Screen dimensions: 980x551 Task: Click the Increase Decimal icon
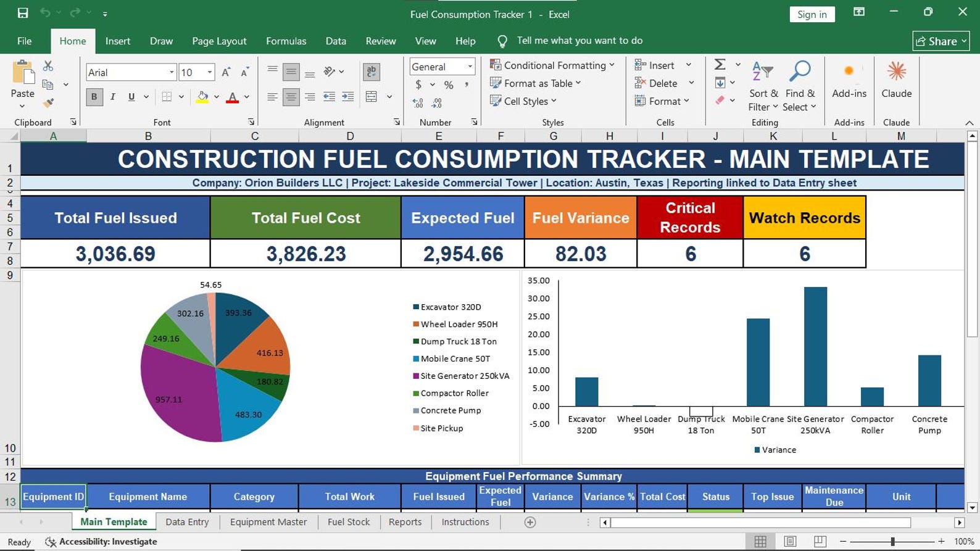418,103
